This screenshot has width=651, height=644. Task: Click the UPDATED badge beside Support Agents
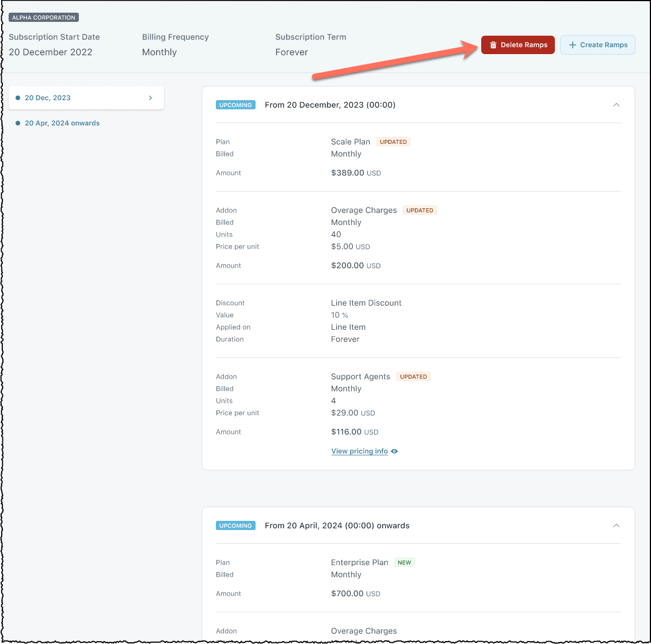[413, 376]
